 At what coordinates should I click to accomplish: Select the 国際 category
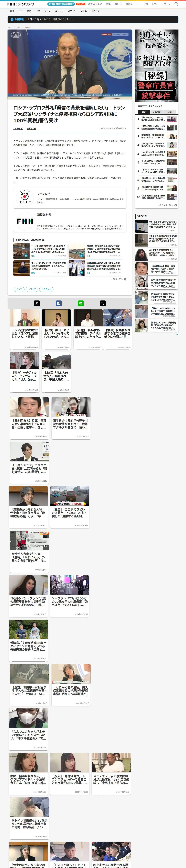tap(38, 11)
